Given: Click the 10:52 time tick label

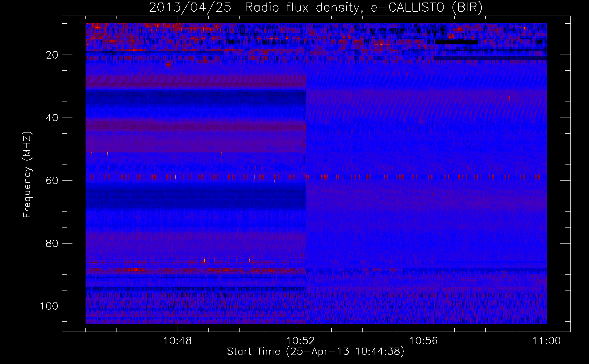Looking at the screenshot, I should 301,341.
